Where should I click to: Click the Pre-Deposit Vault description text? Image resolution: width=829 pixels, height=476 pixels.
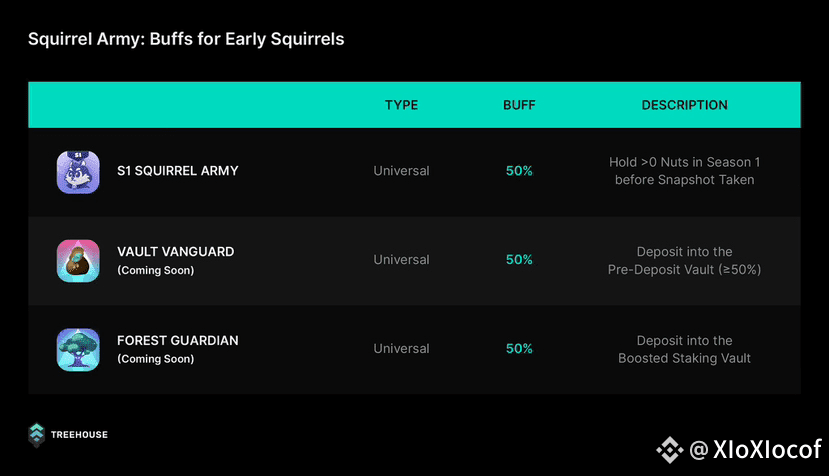pyautogui.click(x=685, y=261)
